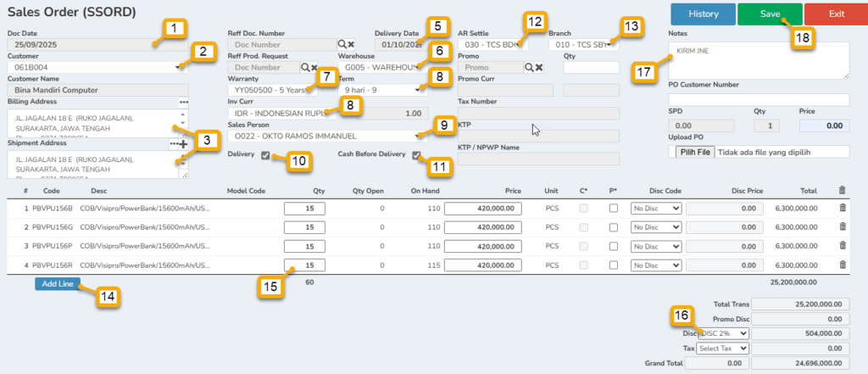Click the Reff Doc. Number search magnifier icon
Screen dimensions: 868x374
[341, 43]
